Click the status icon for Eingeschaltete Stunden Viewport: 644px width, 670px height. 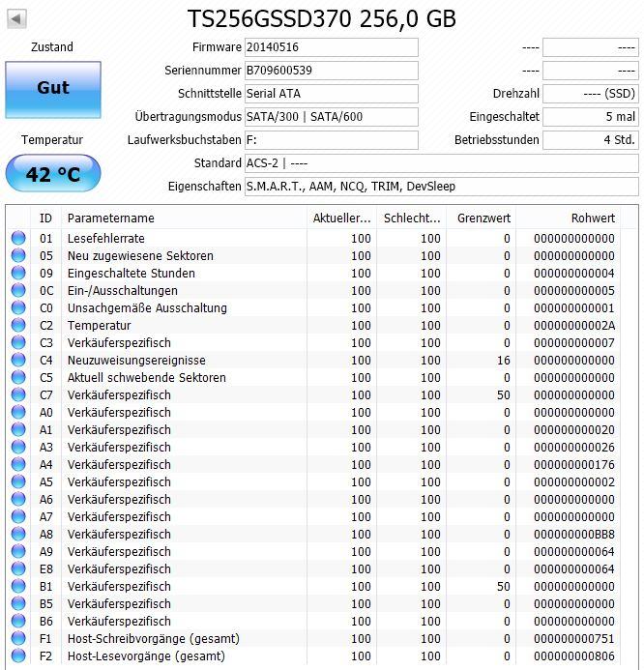pyautogui.click(x=18, y=273)
